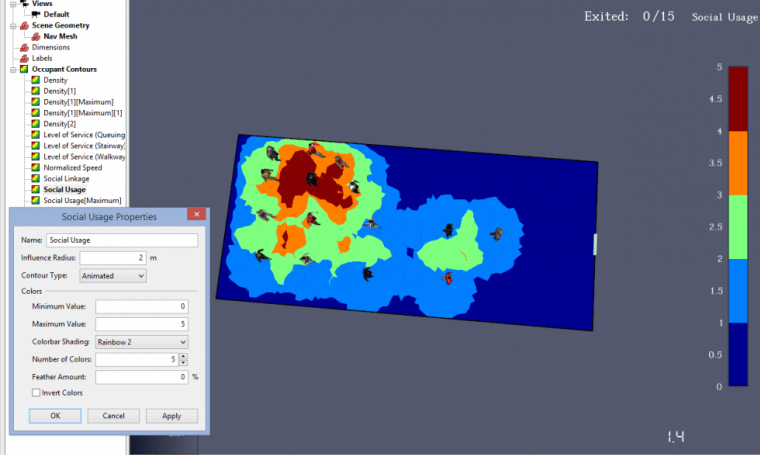
Task: Open the Contour Type dropdown
Action: click(112, 276)
